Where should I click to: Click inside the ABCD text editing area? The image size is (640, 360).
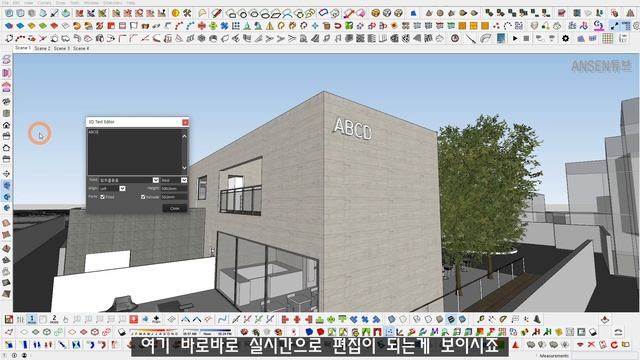point(134,152)
